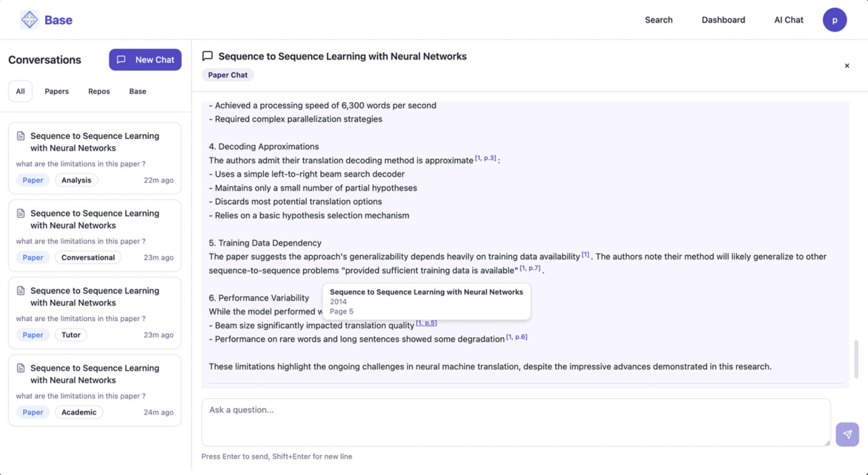Image resolution: width=868 pixels, height=475 pixels.
Task: Open the citation link [1, p.6]
Action: [x=517, y=337]
